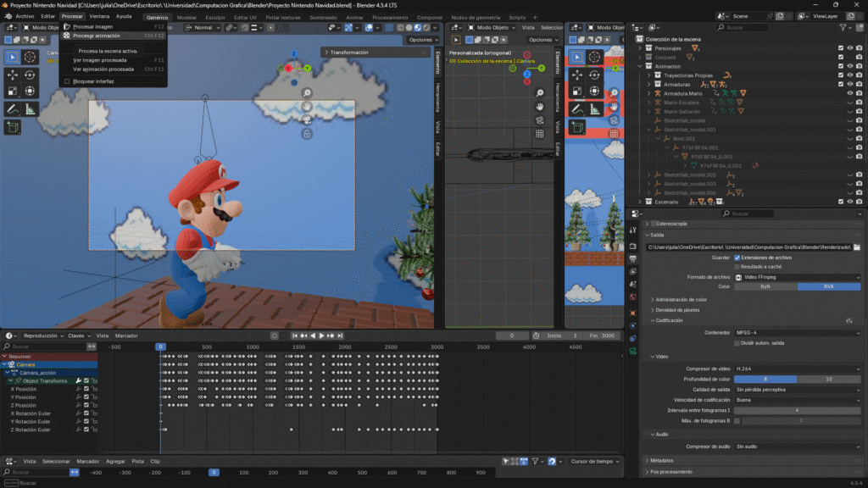This screenshot has height=488, width=868.
Task: Uncheck Extensiones de archivo checkbox
Action: pyautogui.click(x=737, y=257)
